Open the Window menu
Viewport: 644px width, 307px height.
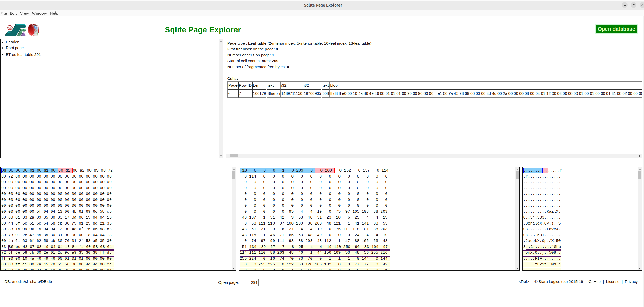(x=39, y=13)
